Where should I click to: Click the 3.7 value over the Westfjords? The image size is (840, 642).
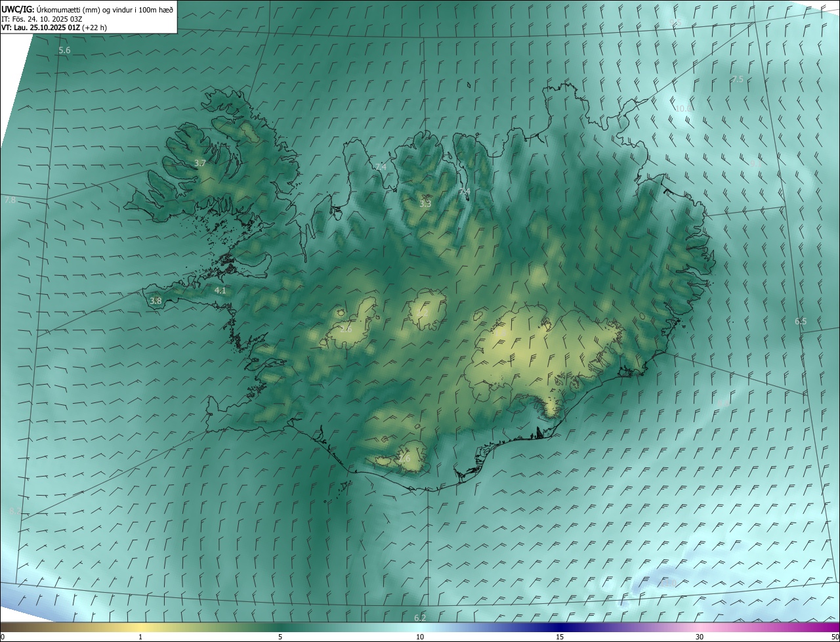(x=200, y=163)
